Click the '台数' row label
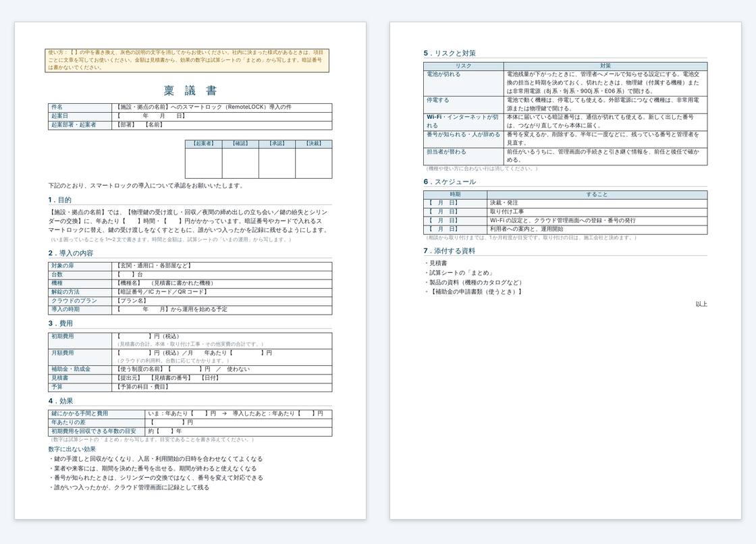The width and height of the screenshot is (756, 544). click(x=80, y=275)
